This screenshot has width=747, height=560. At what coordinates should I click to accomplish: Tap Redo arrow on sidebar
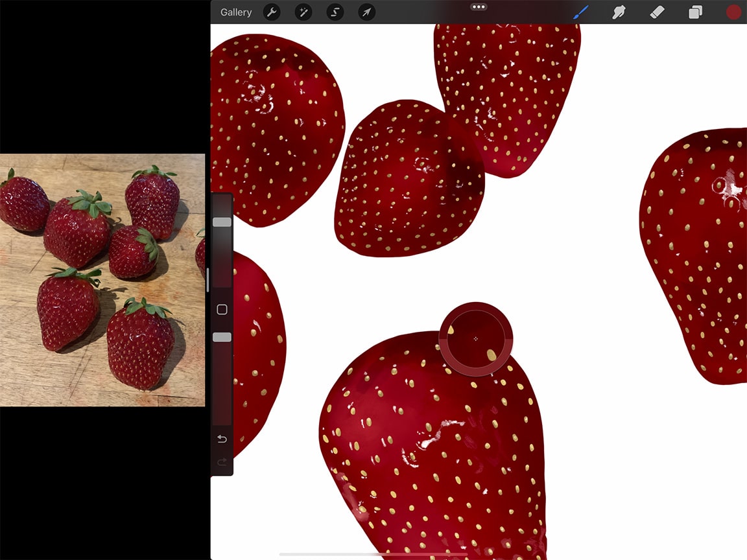point(221,462)
